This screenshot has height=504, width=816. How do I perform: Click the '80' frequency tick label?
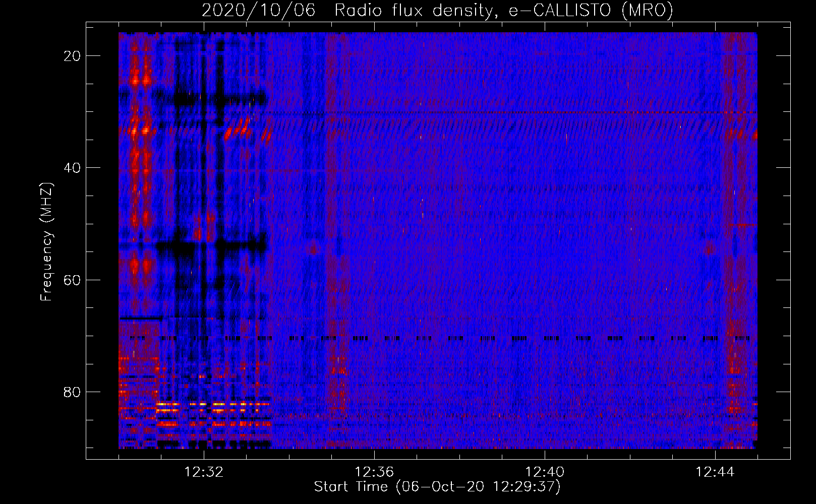tap(73, 392)
